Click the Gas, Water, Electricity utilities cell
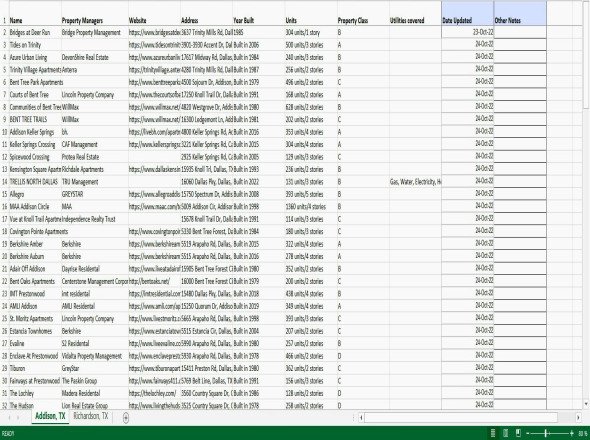The height and width of the screenshot is (440, 590). pyautogui.click(x=415, y=182)
